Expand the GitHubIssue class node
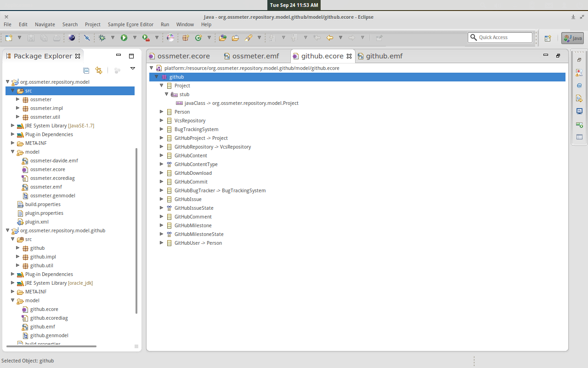 coord(162,199)
